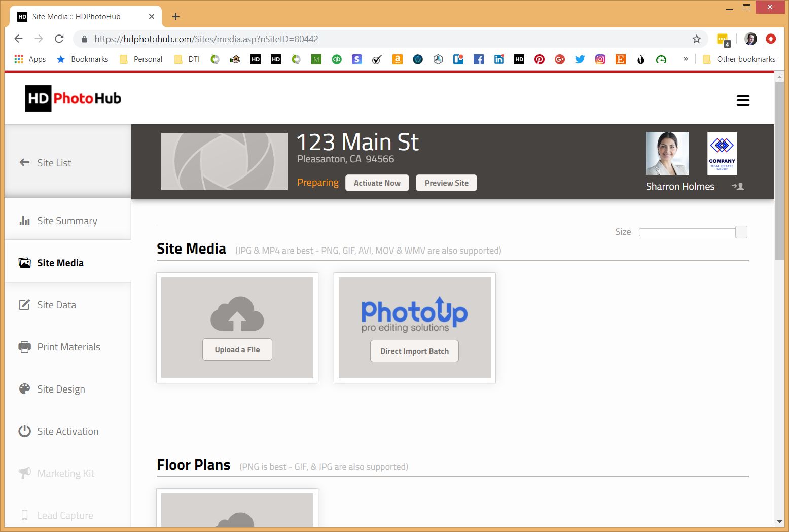The height and width of the screenshot is (532, 789).
Task: Click the Sharron Holmes name
Action: point(680,186)
